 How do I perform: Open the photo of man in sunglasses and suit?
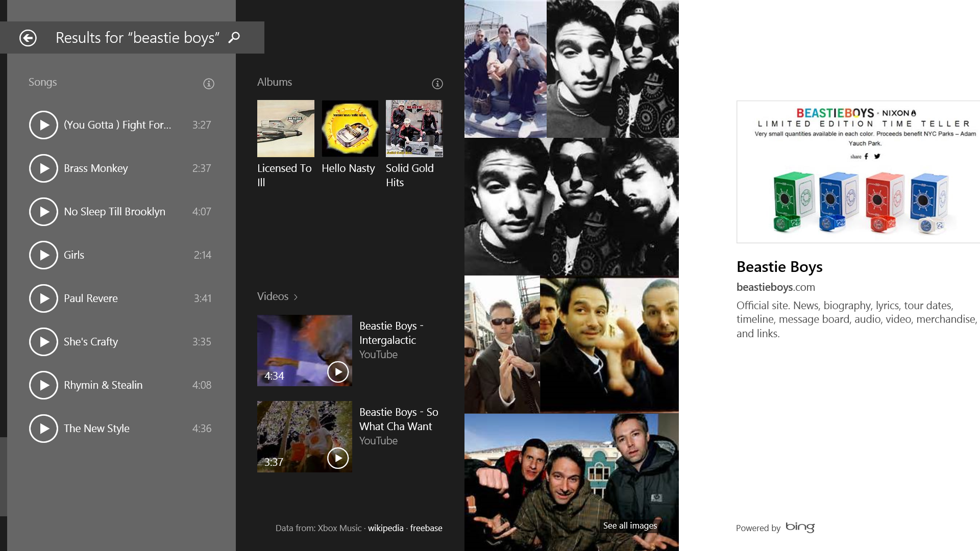[502, 344]
